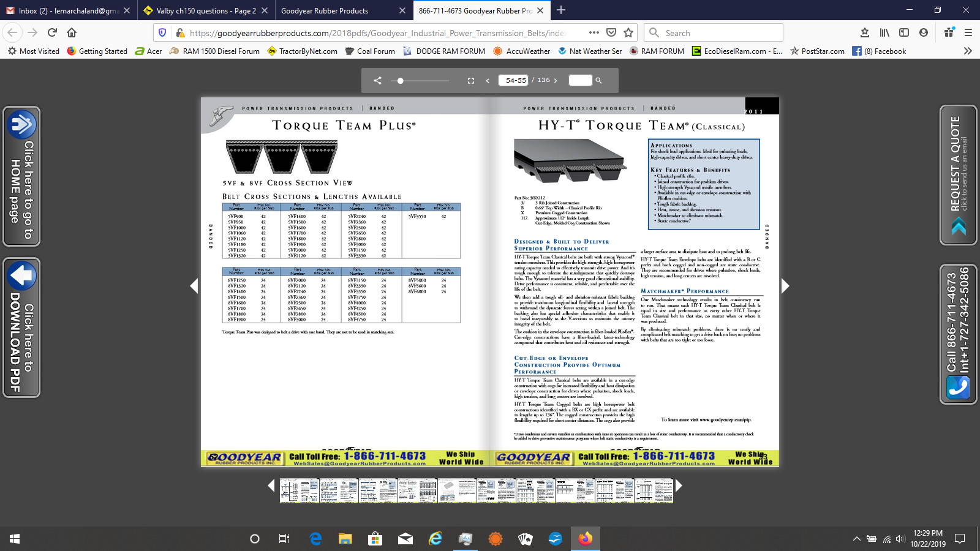Click the HOME page side button
980x551 pixels.
21,176
